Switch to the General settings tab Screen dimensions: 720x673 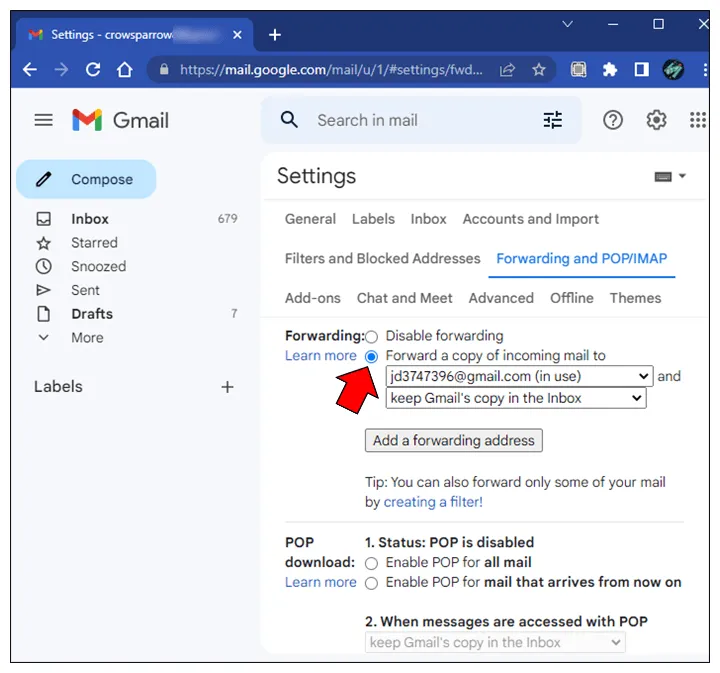coord(310,219)
